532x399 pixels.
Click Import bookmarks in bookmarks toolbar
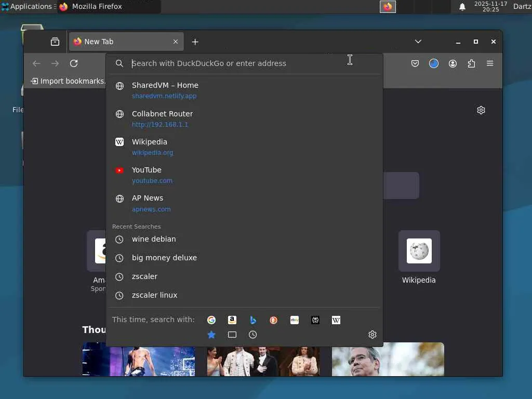[68, 81]
